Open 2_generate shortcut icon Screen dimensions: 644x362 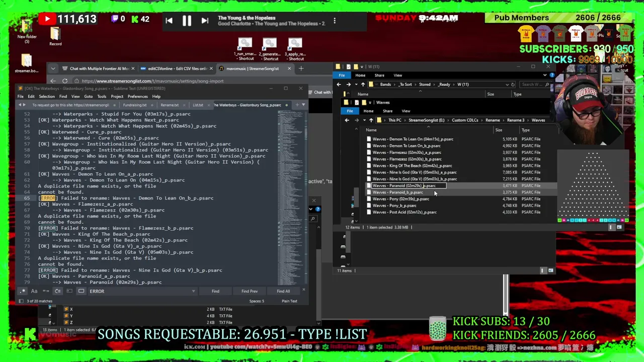[x=270, y=49]
